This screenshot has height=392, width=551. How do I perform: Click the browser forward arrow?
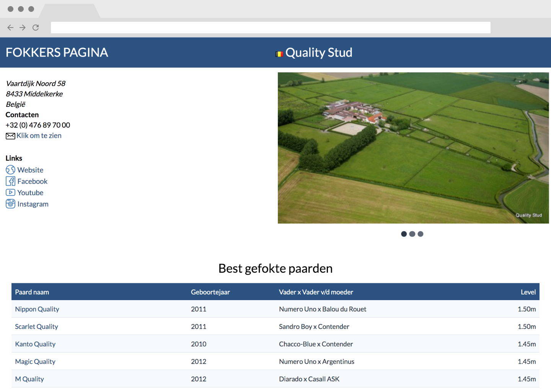click(23, 28)
